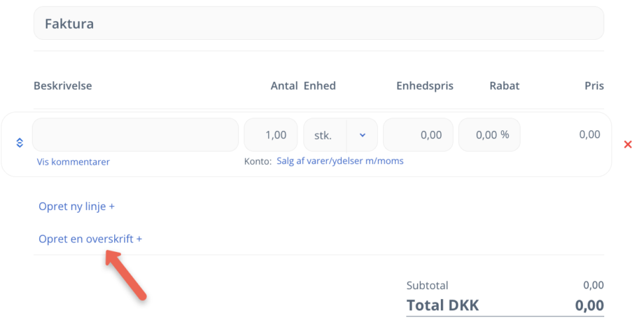Click the Beskrivelse column header

(63, 86)
